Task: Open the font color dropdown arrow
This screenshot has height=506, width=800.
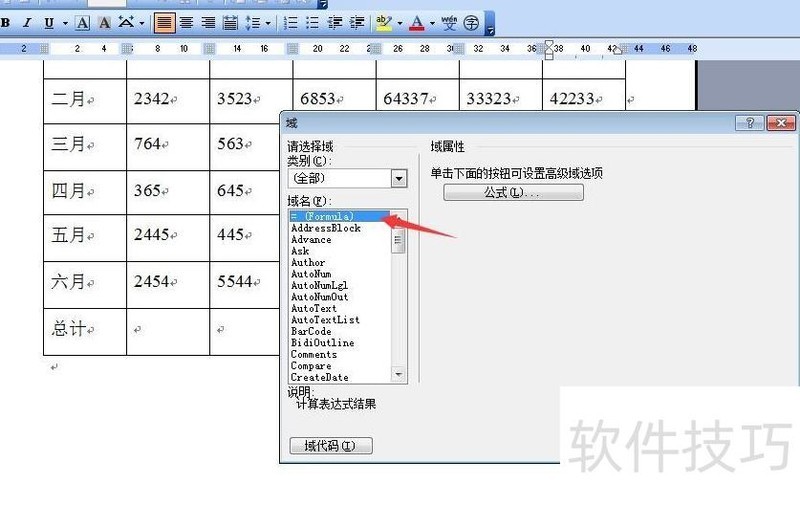Action: click(x=432, y=23)
